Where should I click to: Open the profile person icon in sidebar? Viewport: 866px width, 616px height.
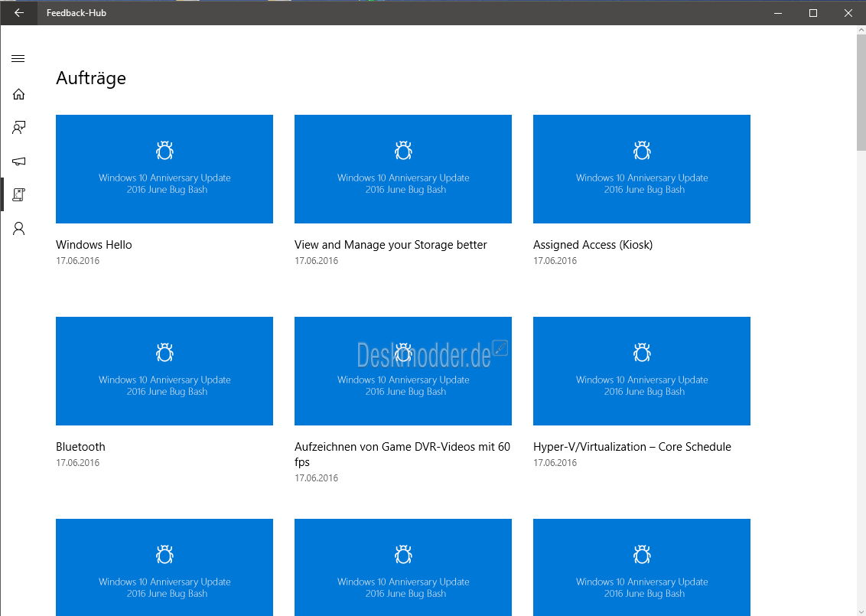[18, 228]
